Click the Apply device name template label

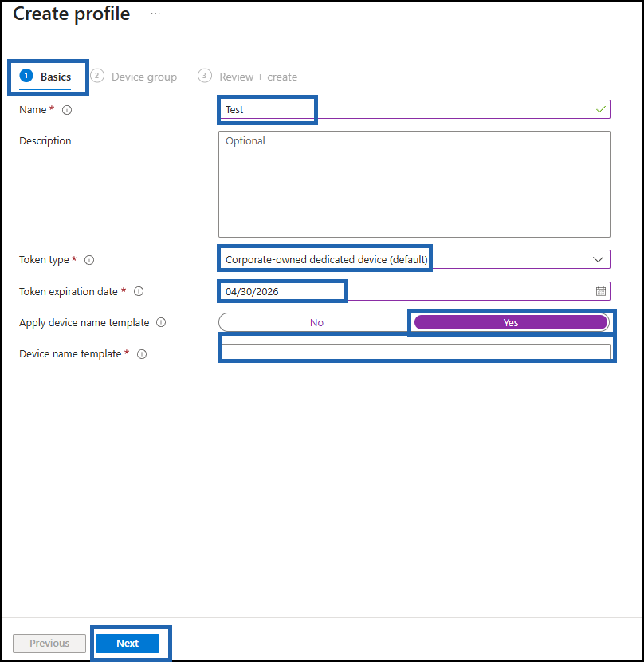[x=84, y=322]
